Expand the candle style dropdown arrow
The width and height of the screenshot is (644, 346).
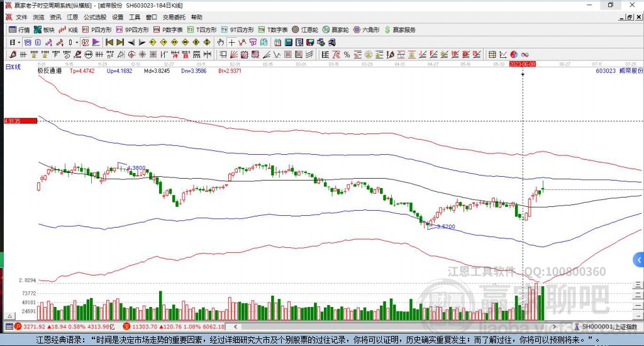[x=77, y=42]
